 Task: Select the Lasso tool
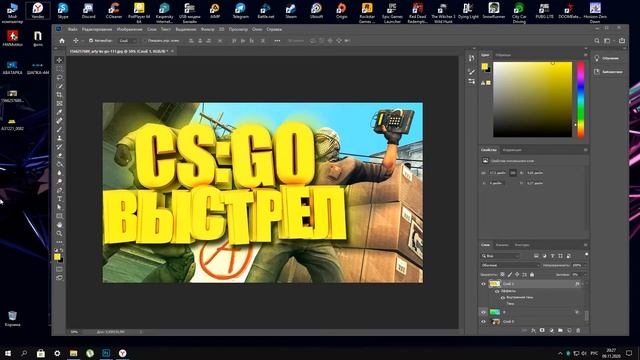point(59,77)
